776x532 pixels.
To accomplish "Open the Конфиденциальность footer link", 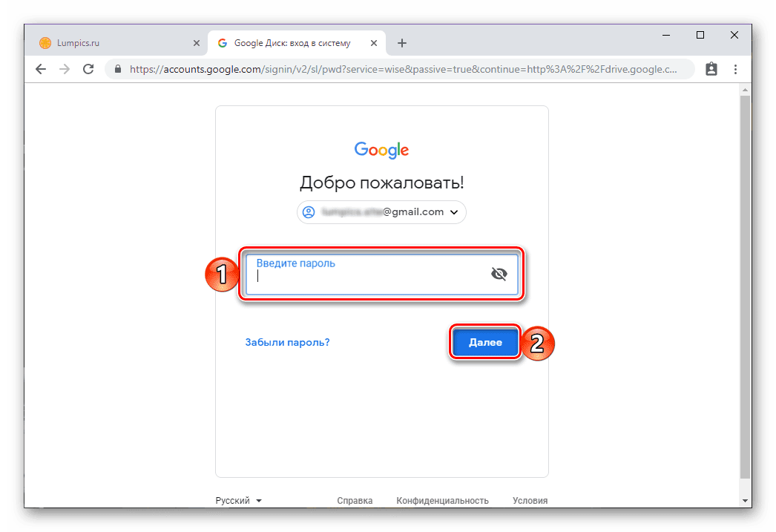I will pos(442,500).
